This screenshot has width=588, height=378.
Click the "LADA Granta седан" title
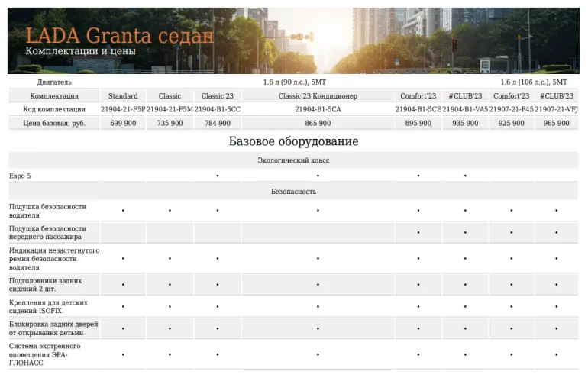coord(120,36)
